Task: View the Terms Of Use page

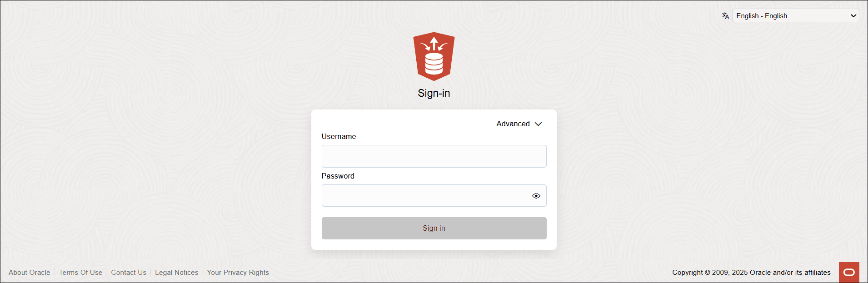Action: click(x=80, y=272)
